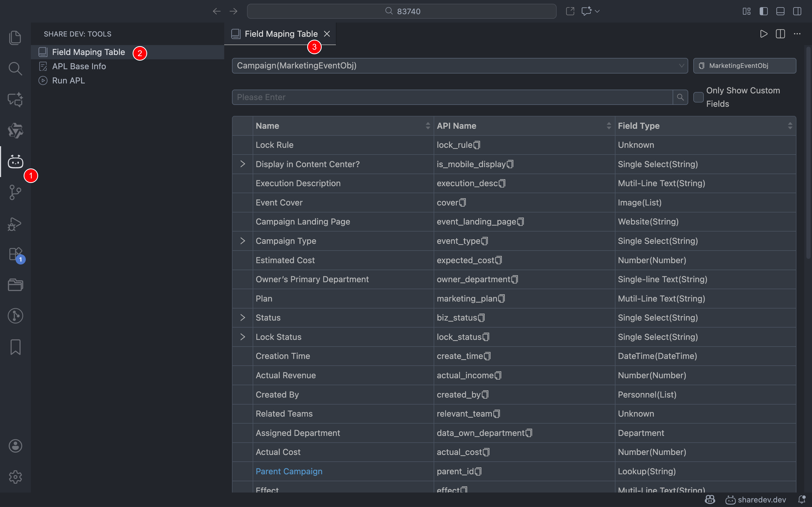This screenshot has height=507, width=812.
Task: Open the Run and Debug view
Action: tap(15, 224)
